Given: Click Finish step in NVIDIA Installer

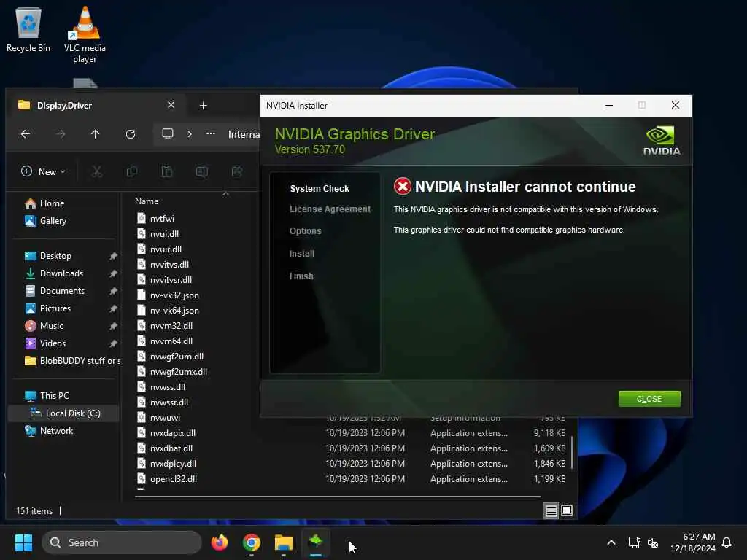Looking at the screenshot, I should tap(301, 276).
